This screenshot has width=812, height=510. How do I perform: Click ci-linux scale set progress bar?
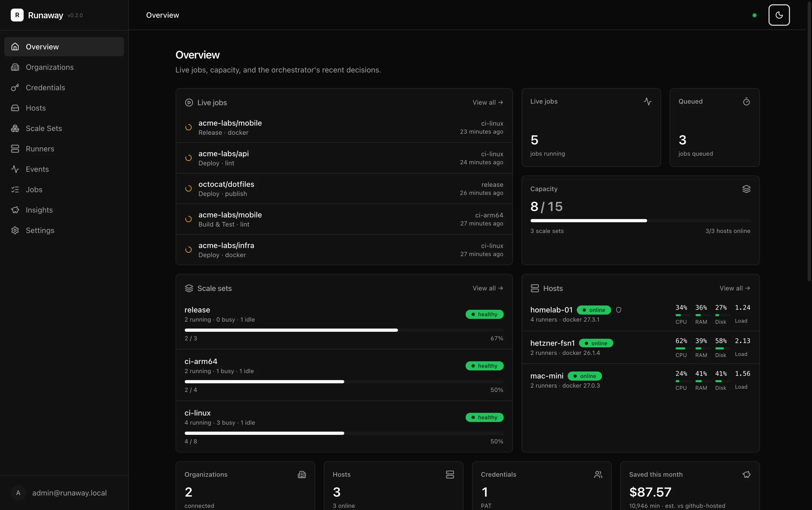344,433
